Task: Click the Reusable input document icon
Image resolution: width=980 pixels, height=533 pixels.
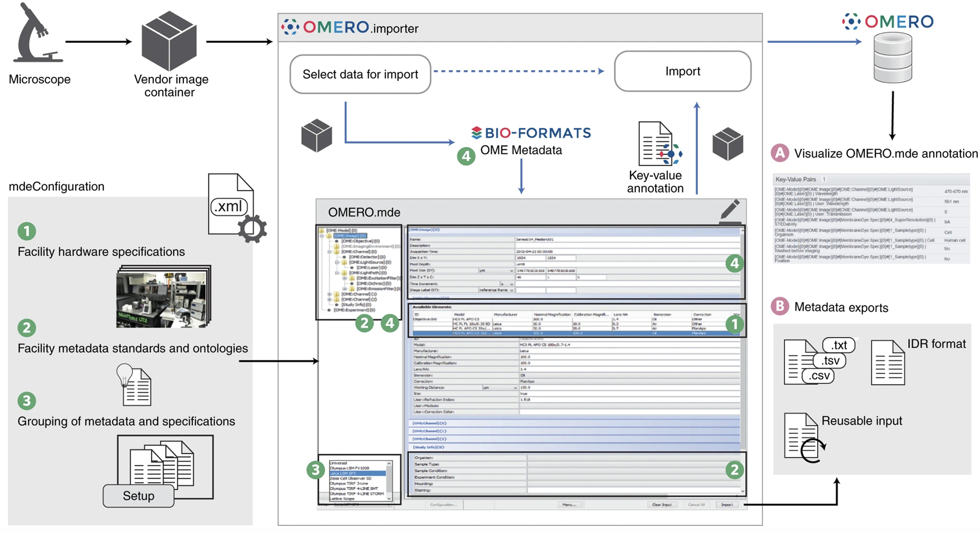Action: tap(805, 437)
